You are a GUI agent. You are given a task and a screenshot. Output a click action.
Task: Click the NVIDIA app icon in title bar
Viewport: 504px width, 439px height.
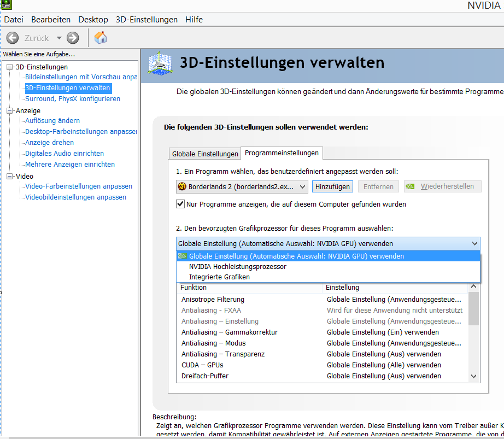tap(7, 4)
